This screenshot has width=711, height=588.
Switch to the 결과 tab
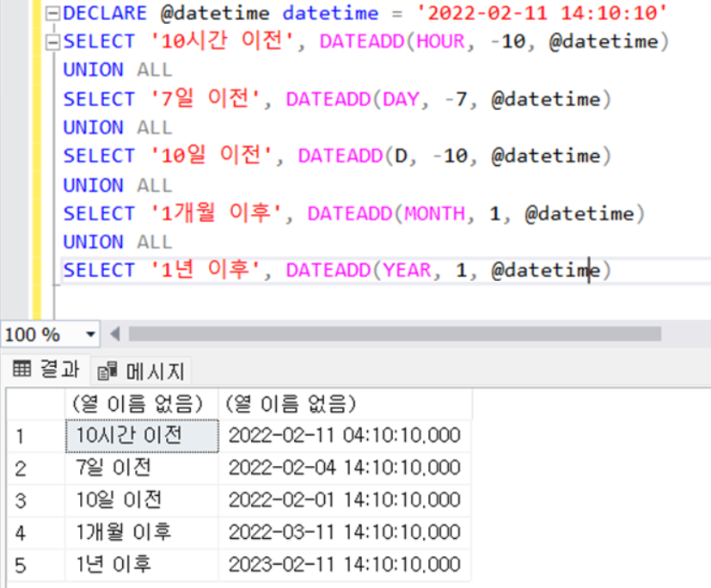point(46,369)
